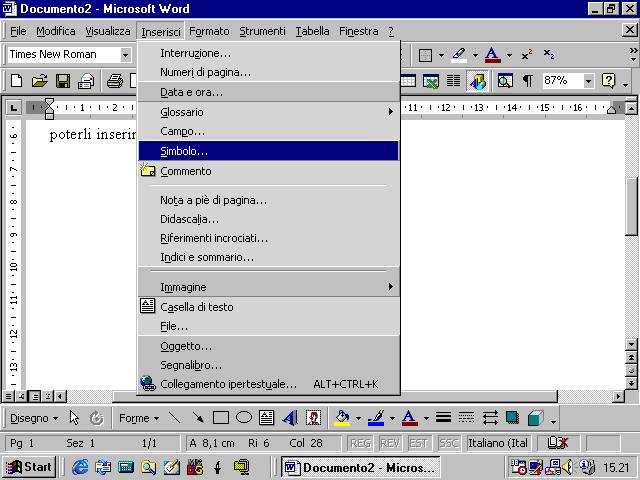Image resolution: width=640 pixels, height=480 pixels.
Task: Open Document Map magnifier icon
Action: [x=505, y=80]
